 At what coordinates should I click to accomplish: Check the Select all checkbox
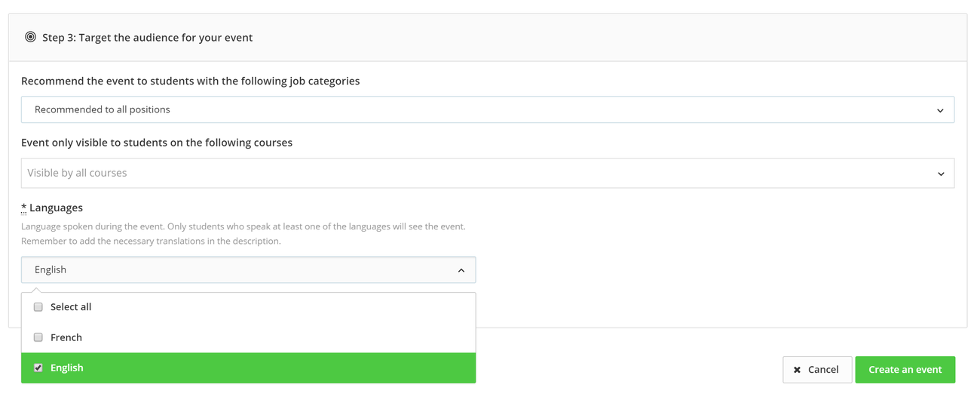pyautogui.click(x=38, y=307)
